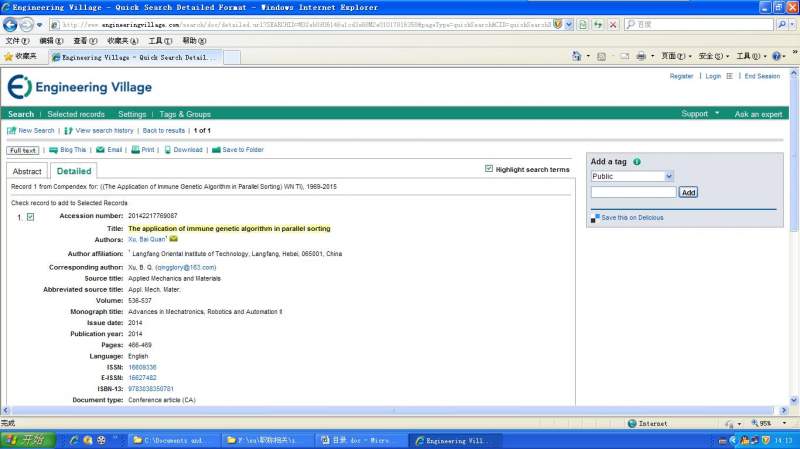Click the Engineering Village browser tab
The image size is (800, 449).
[136, 57]
